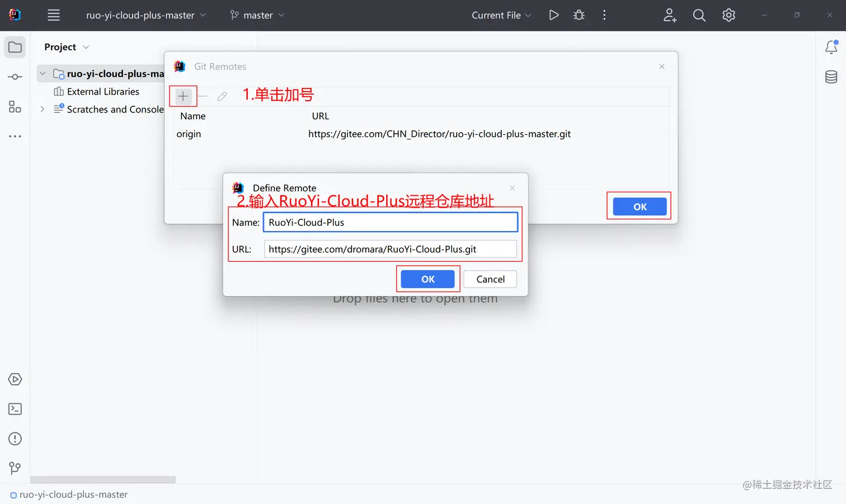The height and width of the screenshot is (504, 846).
Task: Click the minus icon to remove a remote
Action: 203,96
